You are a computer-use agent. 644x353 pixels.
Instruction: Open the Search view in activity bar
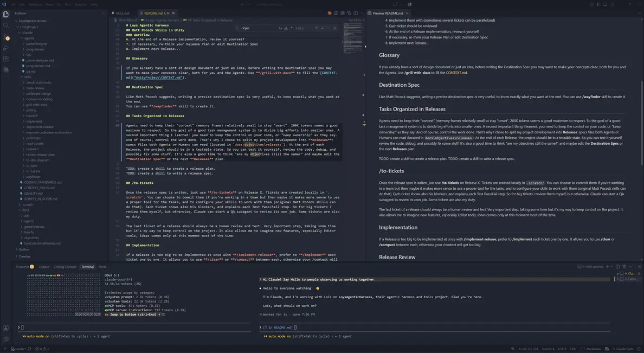tap(6, 25)
